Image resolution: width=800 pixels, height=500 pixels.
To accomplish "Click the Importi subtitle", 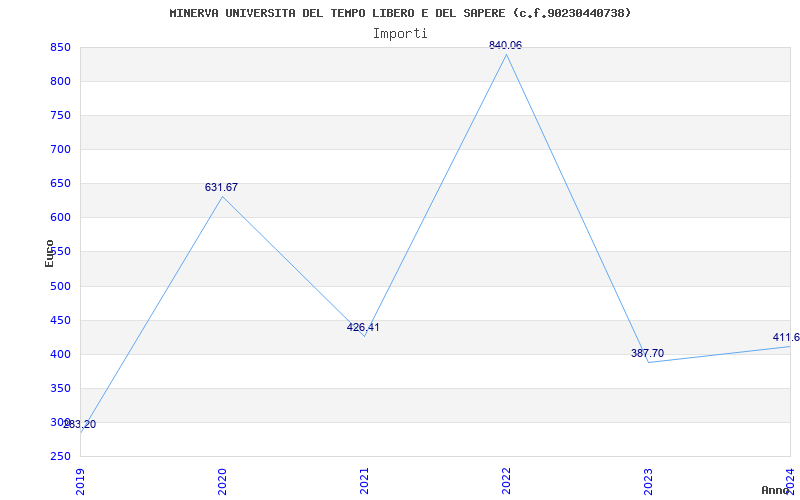I will (400, 34).
